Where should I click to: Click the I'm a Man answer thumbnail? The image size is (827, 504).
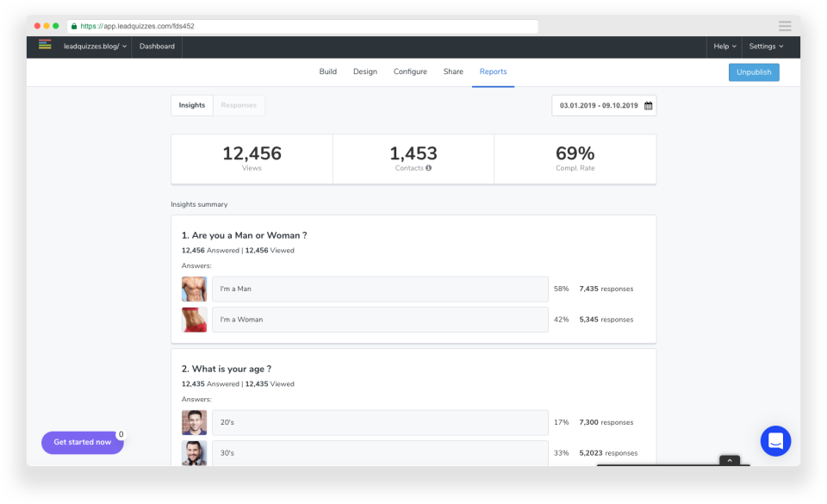click(194, 289)
